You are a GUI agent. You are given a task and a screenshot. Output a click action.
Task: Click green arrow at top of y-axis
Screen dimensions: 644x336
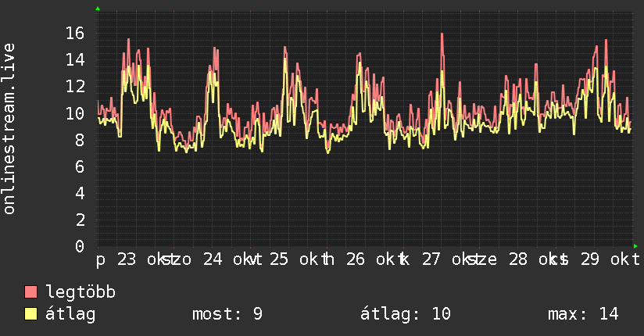[x=98, y=9]
